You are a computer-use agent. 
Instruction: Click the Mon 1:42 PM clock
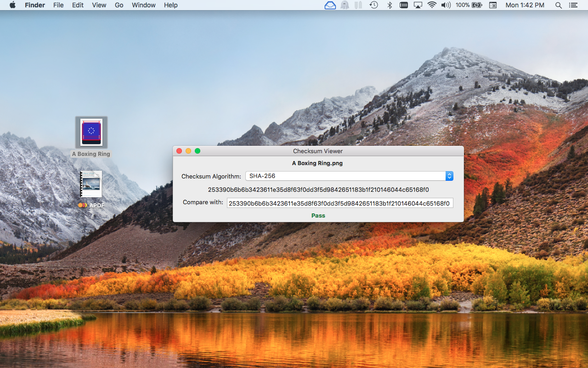coord(525,5)
